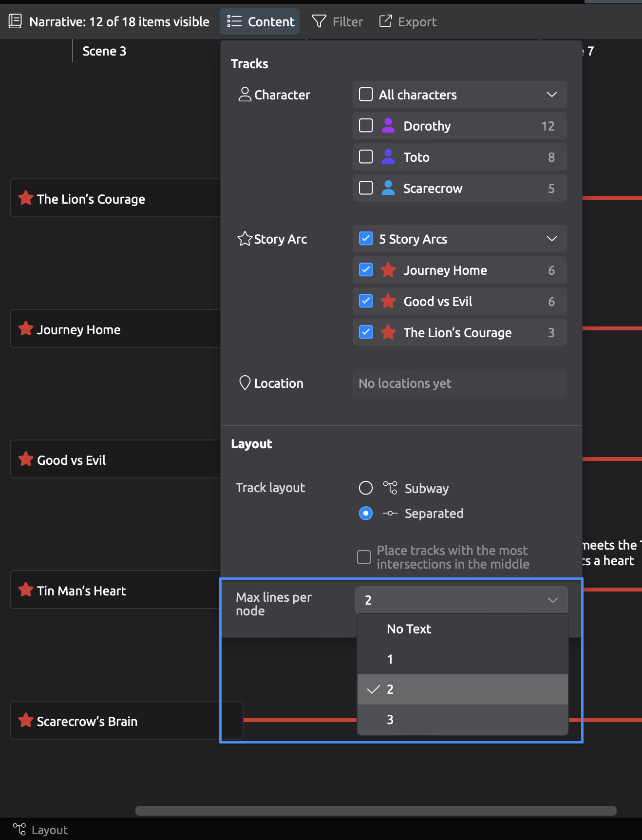Click the horizontal scrollbar at the bottom
The width and height of the screenshot is (642, 840).
376,811
